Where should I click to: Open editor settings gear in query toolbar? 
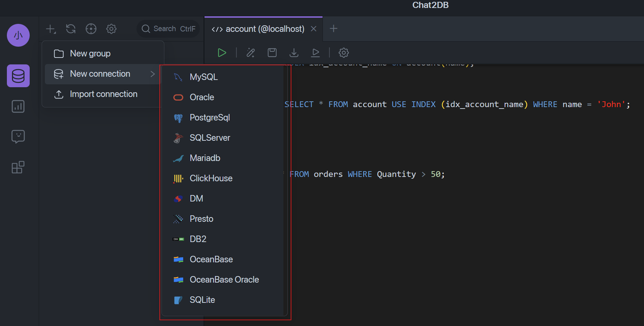(344, 53)
